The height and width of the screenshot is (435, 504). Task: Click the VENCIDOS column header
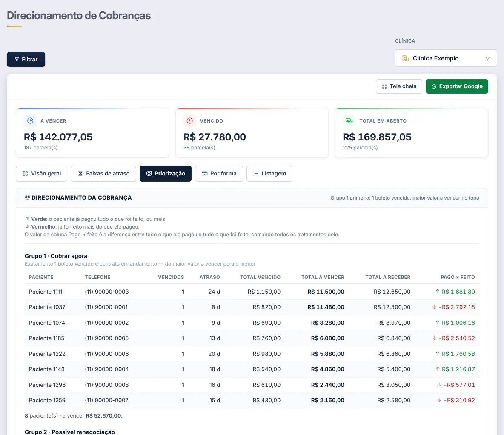[x=171, y=277]
